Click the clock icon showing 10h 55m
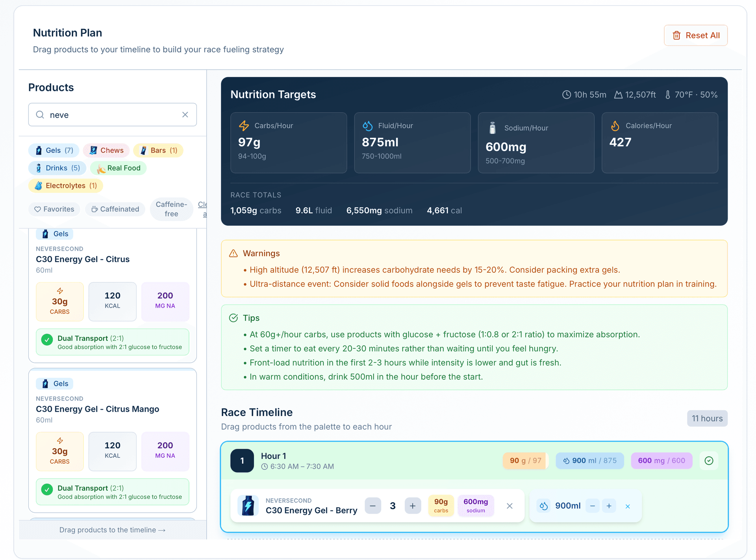 click(x=566, y=94)
